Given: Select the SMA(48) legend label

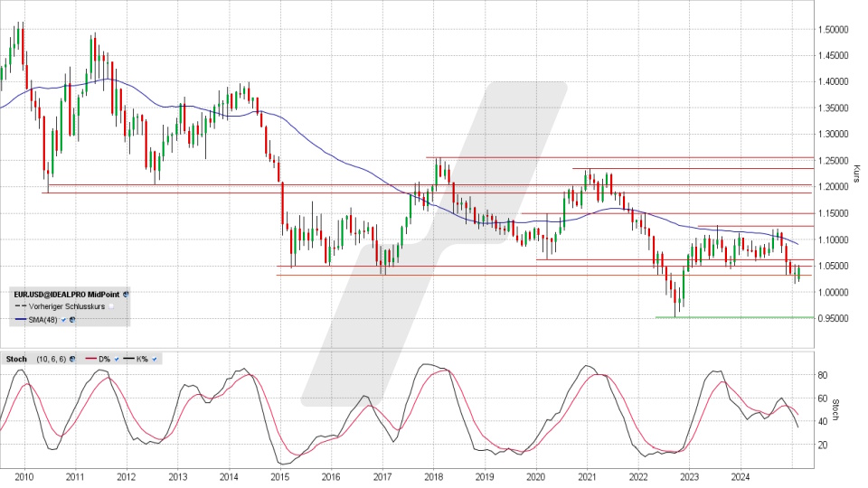Looking at the screenshot, I should [44, 319].
